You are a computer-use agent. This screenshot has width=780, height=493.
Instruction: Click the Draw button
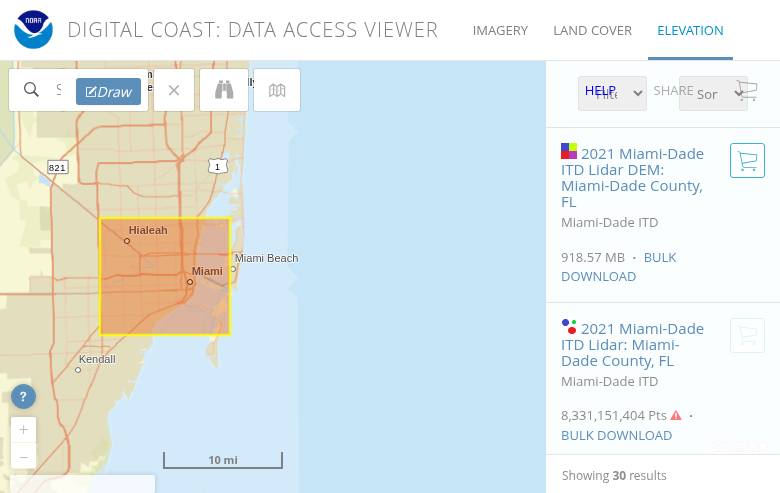coord(108,92)
